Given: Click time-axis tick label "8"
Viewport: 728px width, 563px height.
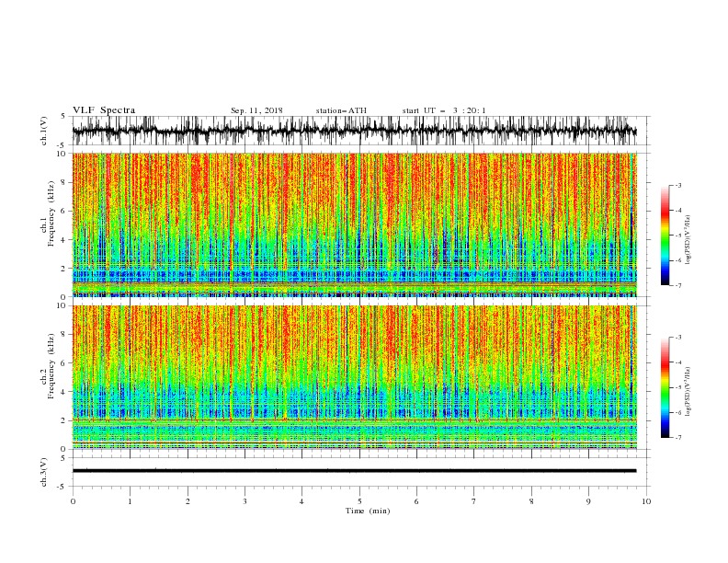Looking at the screenshot, I should [x=531, y=501].
